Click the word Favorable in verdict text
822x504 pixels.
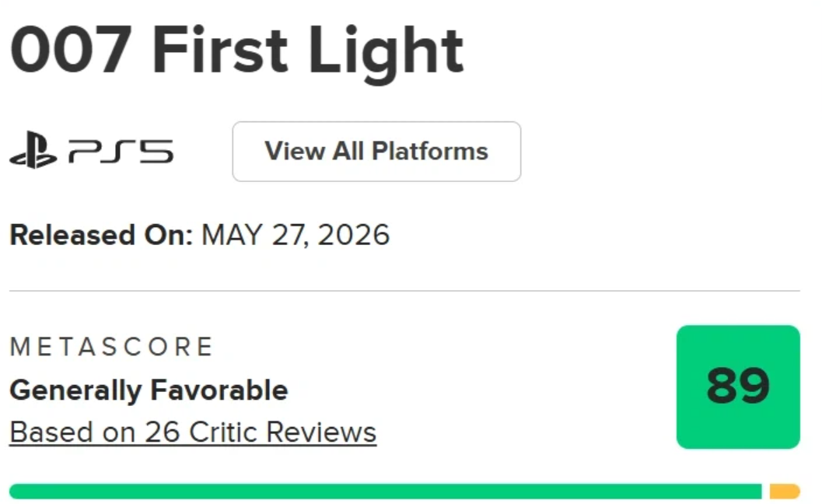pyautogui.click(x=219, y=390)
